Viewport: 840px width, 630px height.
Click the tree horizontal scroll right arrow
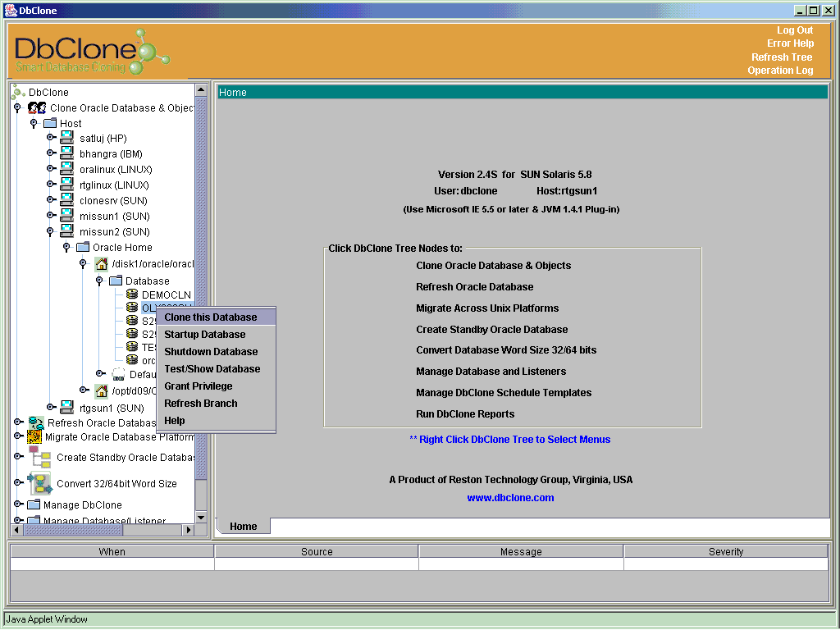point(188,530)
